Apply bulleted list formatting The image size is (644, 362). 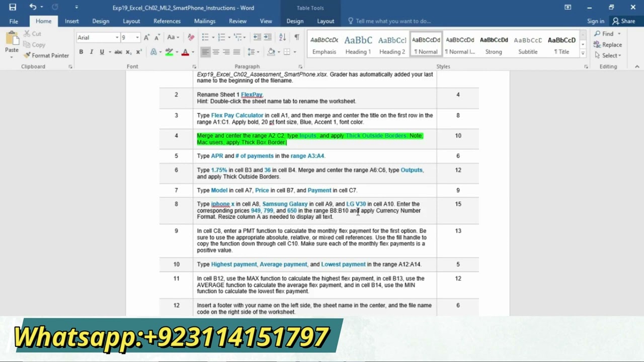pos(205,37)
